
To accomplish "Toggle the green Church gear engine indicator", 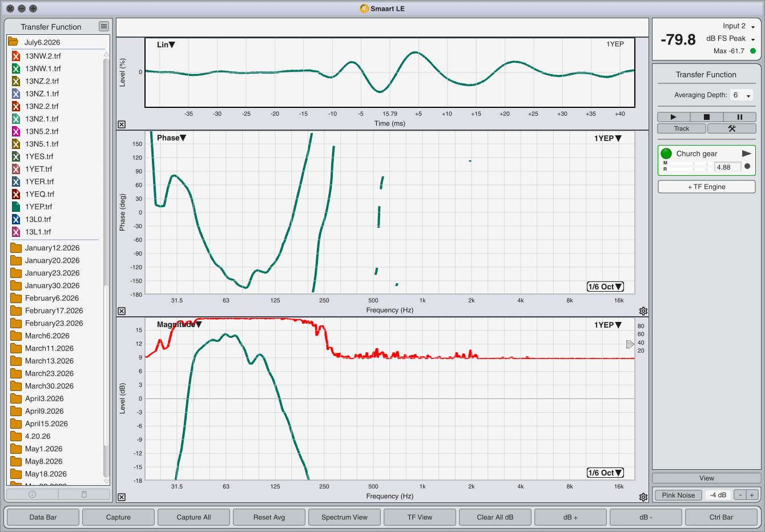I will point(666,154).
